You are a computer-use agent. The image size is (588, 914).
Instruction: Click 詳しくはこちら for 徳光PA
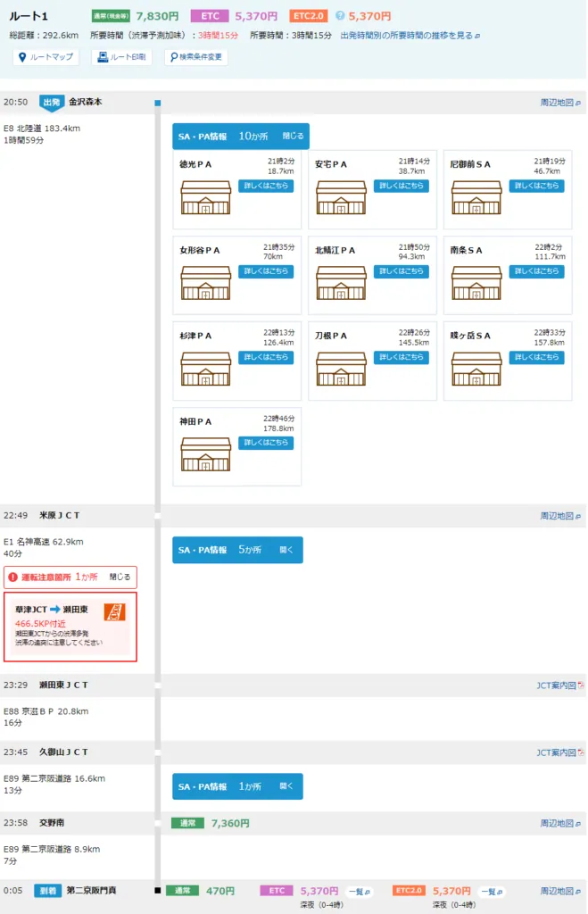point(266,186)
